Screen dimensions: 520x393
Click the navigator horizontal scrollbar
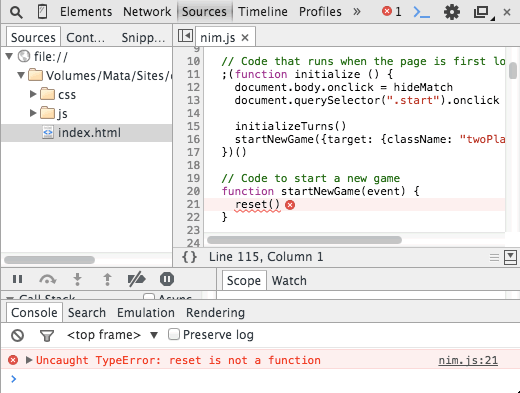click(x=49, y=259)
